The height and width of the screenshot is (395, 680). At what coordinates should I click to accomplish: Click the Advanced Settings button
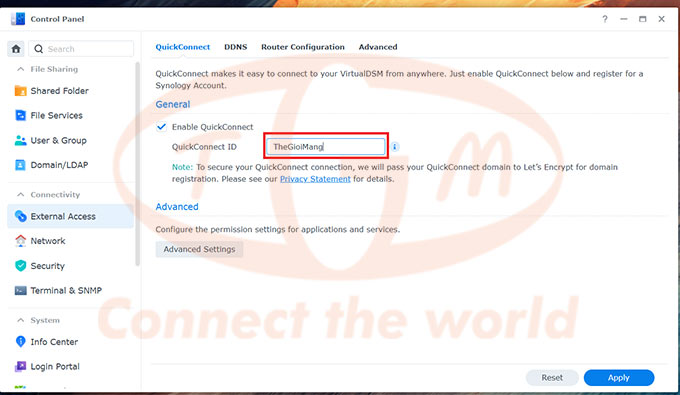(199, 249)
